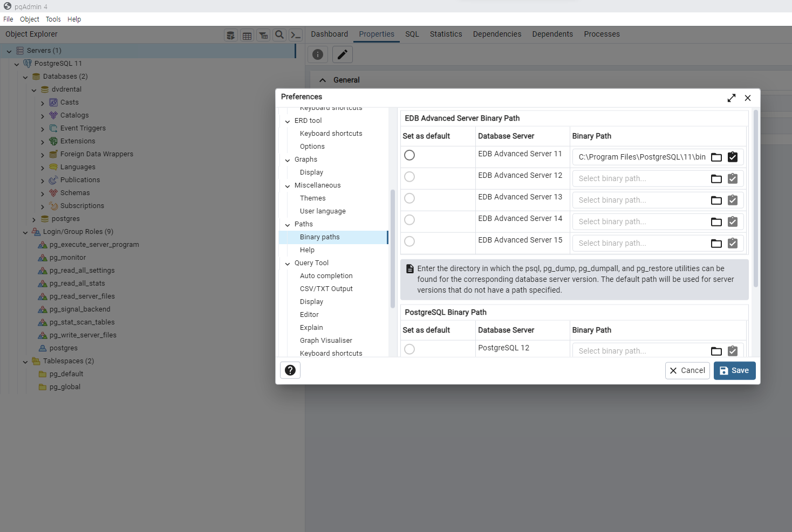This screenshot has height=532, width=792.
Task: Collapse the Servers (1) tree node
Action: click(9, 51)
